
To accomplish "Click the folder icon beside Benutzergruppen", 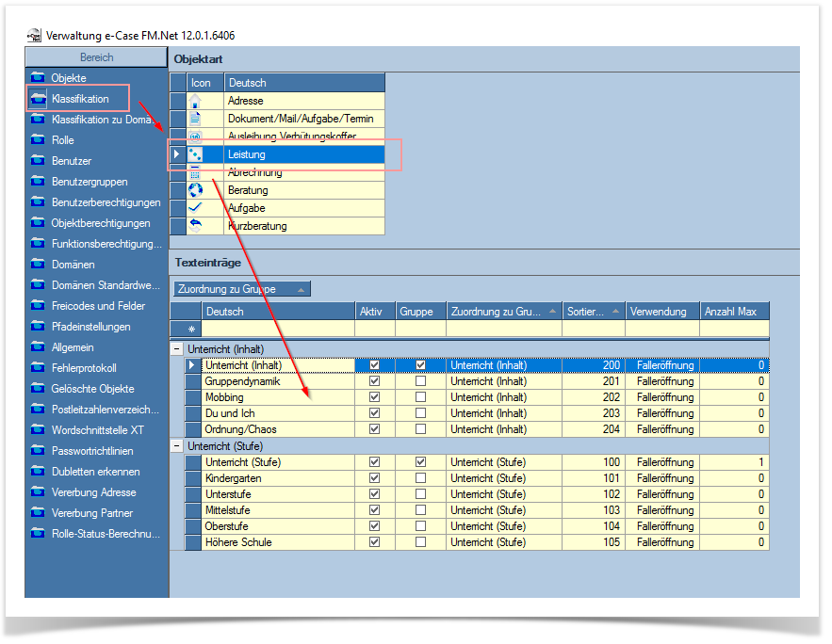I will click(38, 182).
